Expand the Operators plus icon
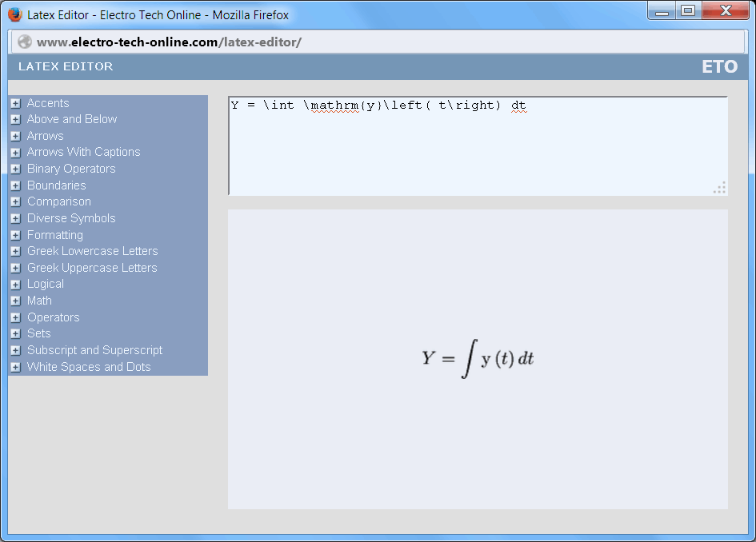Screen dimensions: 756x542 click(x=16, y=317)
